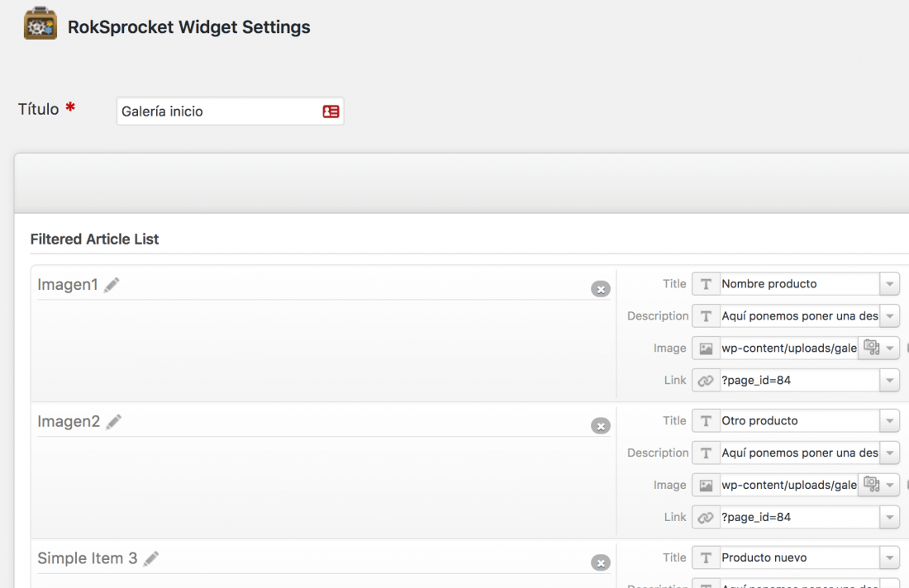Screen dimensions: 909x588
Task: Open the image picker icon in Imagen1 Image field
Action: [871, 348]
